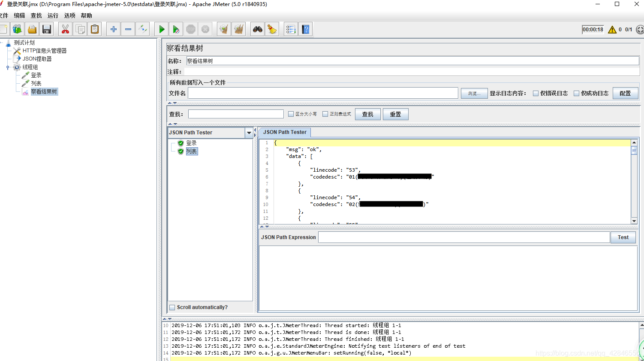The width and height of the screenshot is (644, 361).
Task: Click the 注释 comment field
Action: (x=412, y=72)
